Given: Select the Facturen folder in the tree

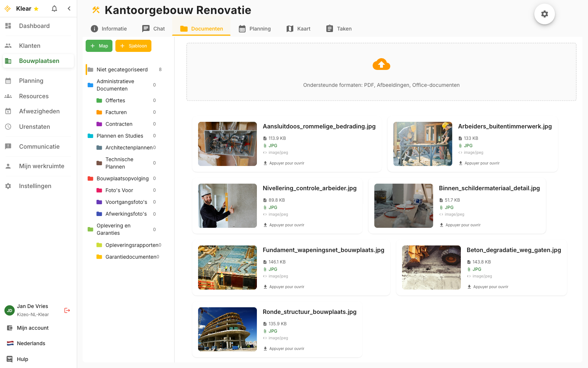Looking at the screenshot, I should point(116,112).
